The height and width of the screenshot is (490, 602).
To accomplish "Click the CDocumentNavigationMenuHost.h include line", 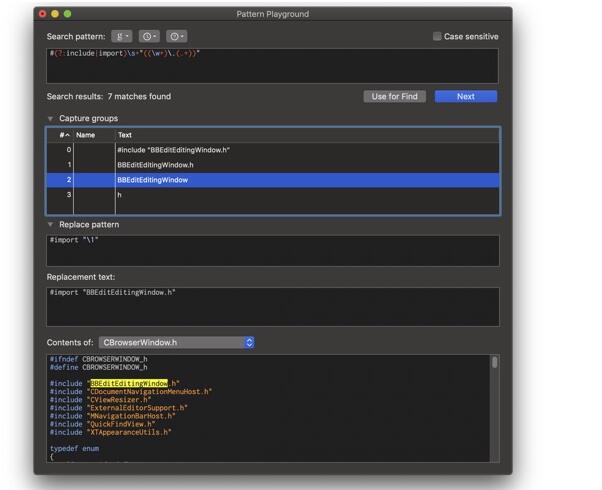I will tap(131, 392).
